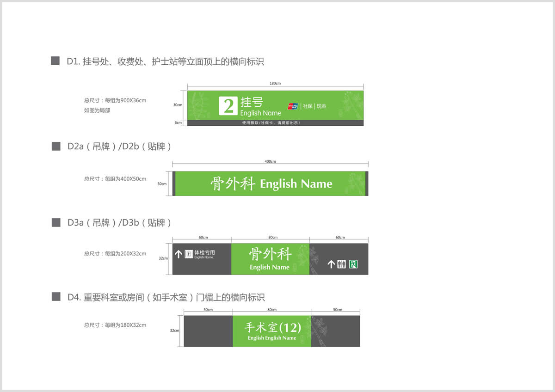Click the gray square bullet beside D1 heading
The width and height of the screenshot is (555, 392).
tap(55, 61)
